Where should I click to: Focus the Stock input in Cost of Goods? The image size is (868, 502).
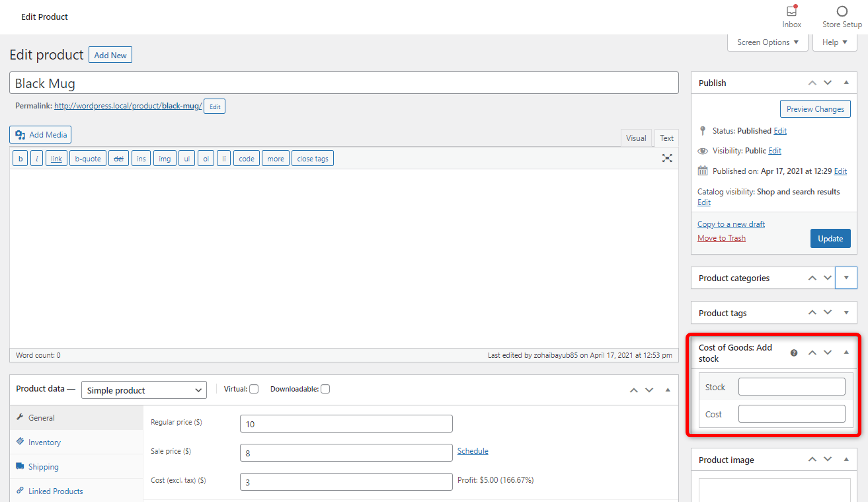tap(791, 387)
